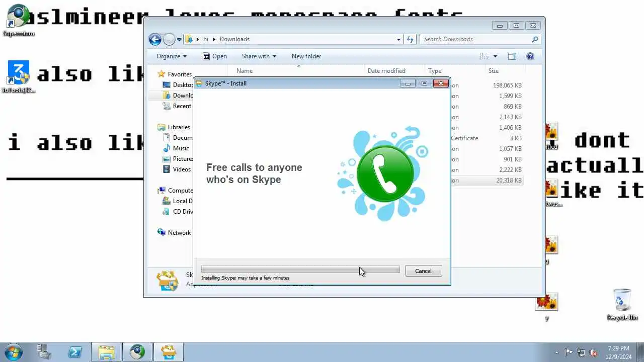This screenshot has width=644, height=362.
Task: Go forward in Explorer window
Action: tap(169, 39)
